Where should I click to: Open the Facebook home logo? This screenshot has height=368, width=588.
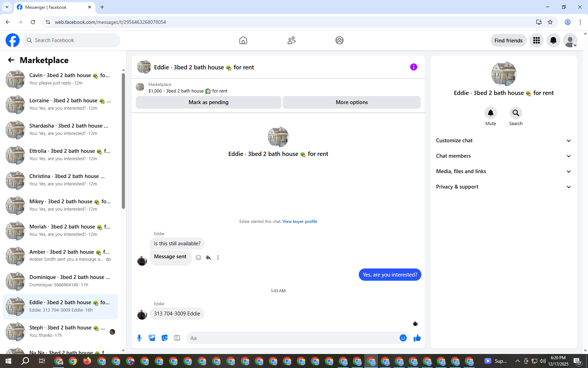click(x=13, y=40)
